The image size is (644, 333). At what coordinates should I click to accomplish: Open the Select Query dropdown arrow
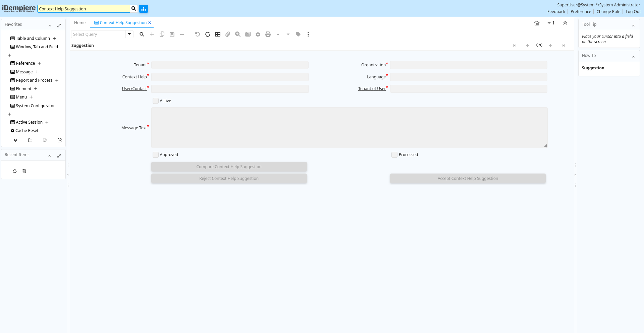tap(129, 34)
